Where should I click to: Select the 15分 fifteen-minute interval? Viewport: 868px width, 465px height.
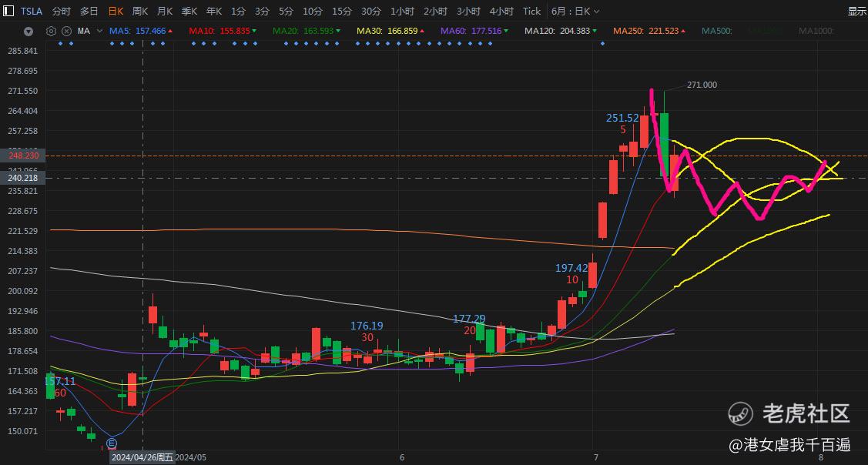341,11
